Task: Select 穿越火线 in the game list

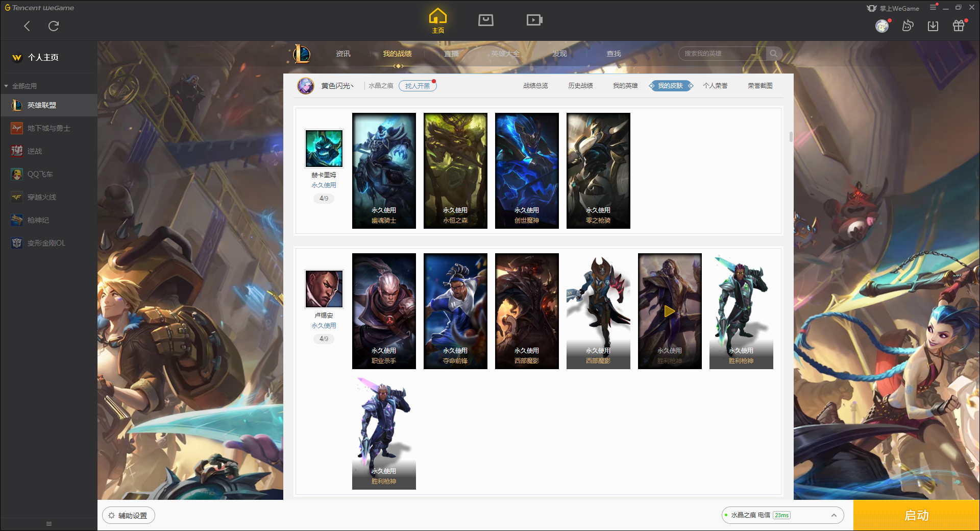Action: point(48,197)
